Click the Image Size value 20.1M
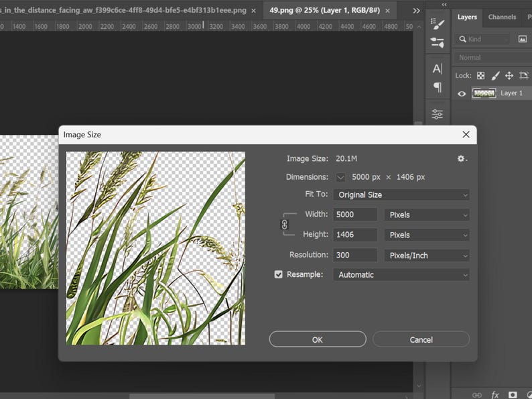This screenshot has height=399, width=532. point(346,158)
